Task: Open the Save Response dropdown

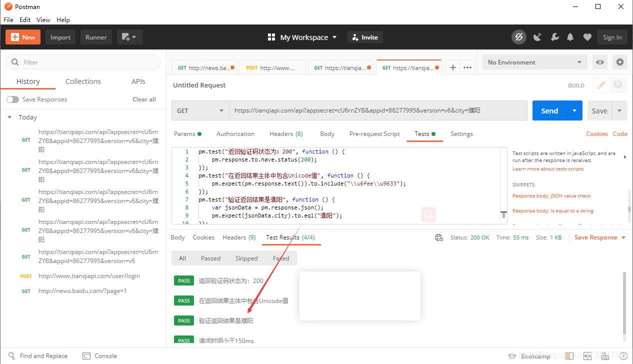Action: pos(600,237)
